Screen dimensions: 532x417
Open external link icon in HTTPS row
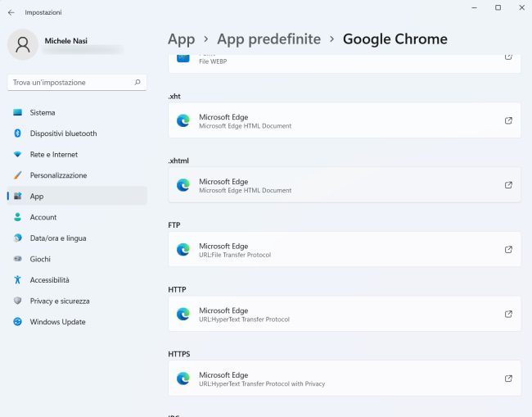coord(508,378)
